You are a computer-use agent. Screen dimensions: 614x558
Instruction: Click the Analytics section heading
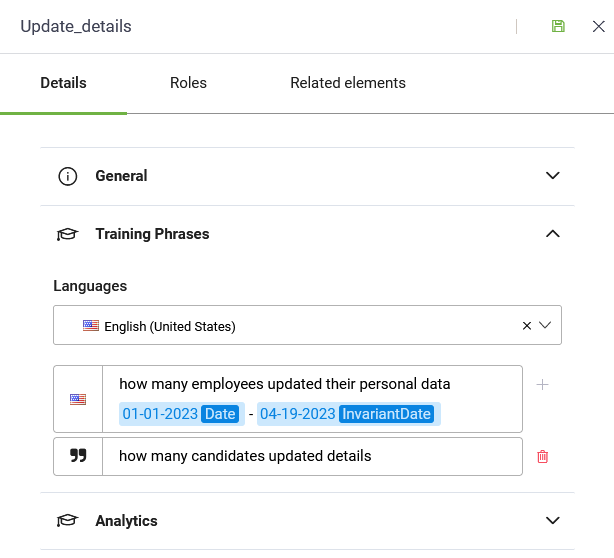point(126,521)
